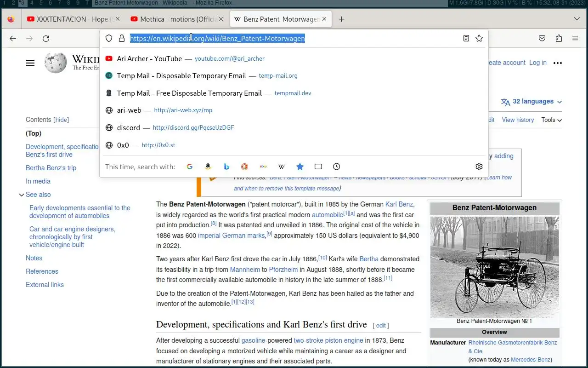
Task: Jump to External links section
Action: click(x=45, y=285)
